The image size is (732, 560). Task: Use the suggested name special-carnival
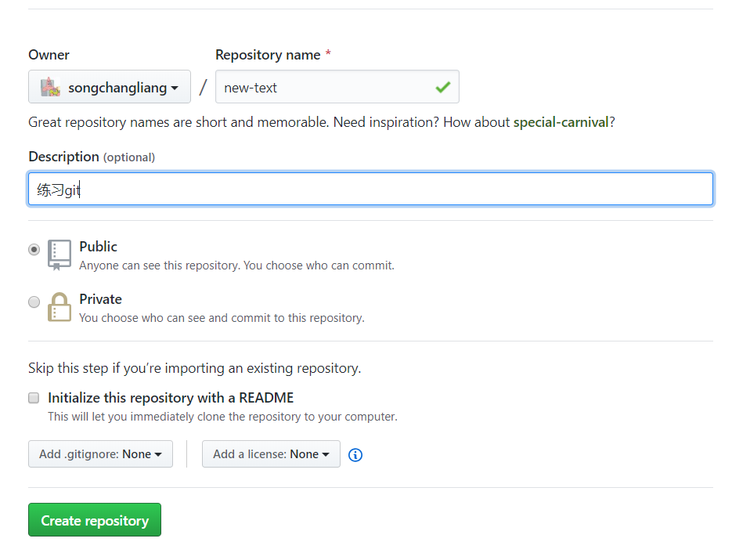tap(561, 123)
